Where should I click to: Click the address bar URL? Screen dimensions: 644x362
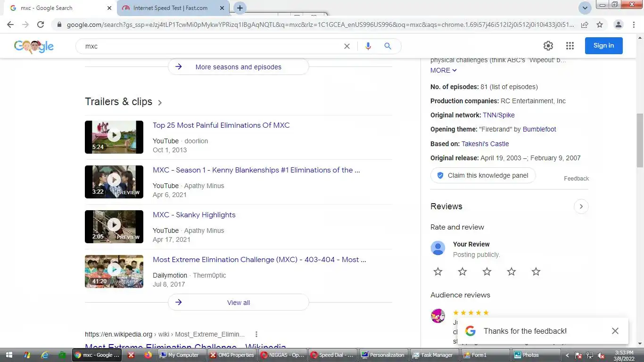tap(321, 25)
